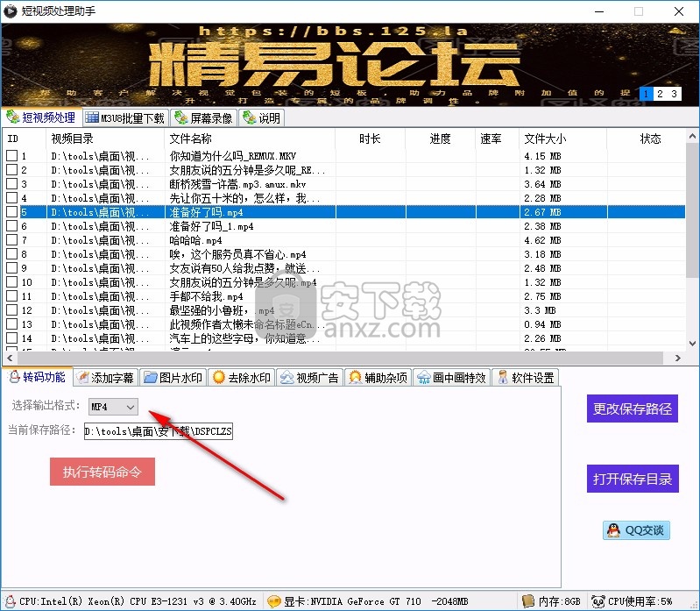The height and width of the screenshot is (611, 700).
Task: Select the 转码功能 tab
Action: (x=38, y=377)
